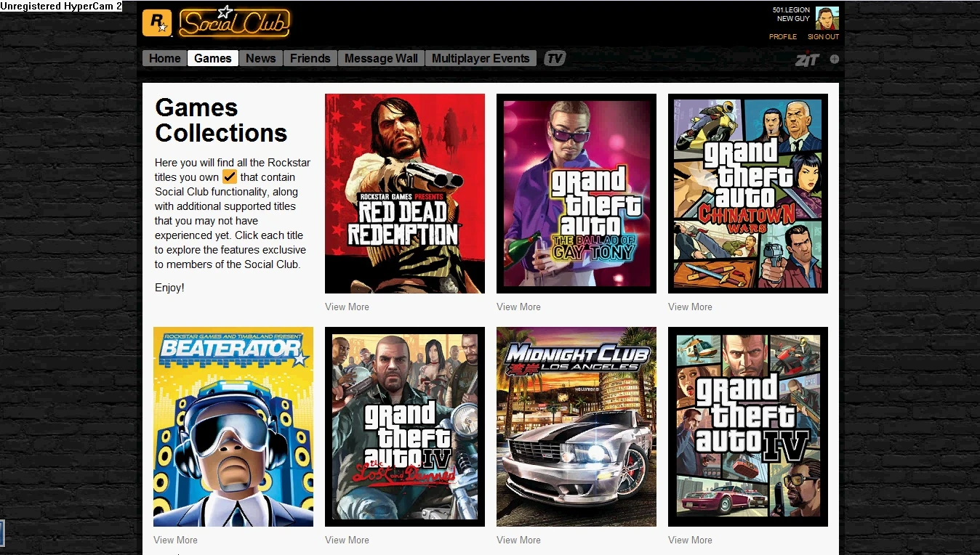Click the plus icon beside ZiT logo
Viewport: 980px width, 555px height.
(835, 59)
